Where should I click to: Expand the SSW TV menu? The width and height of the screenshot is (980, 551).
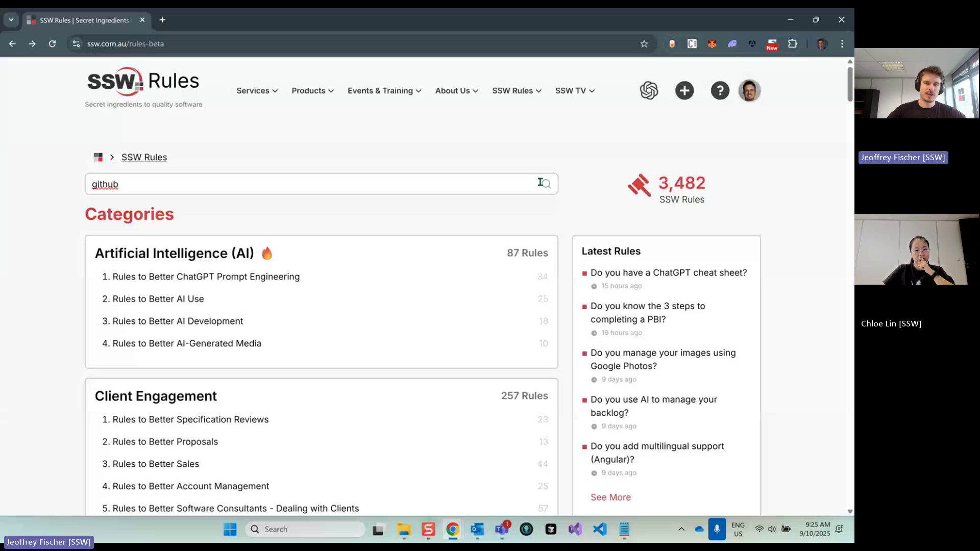pyautogui.click(x=575, y=91)
